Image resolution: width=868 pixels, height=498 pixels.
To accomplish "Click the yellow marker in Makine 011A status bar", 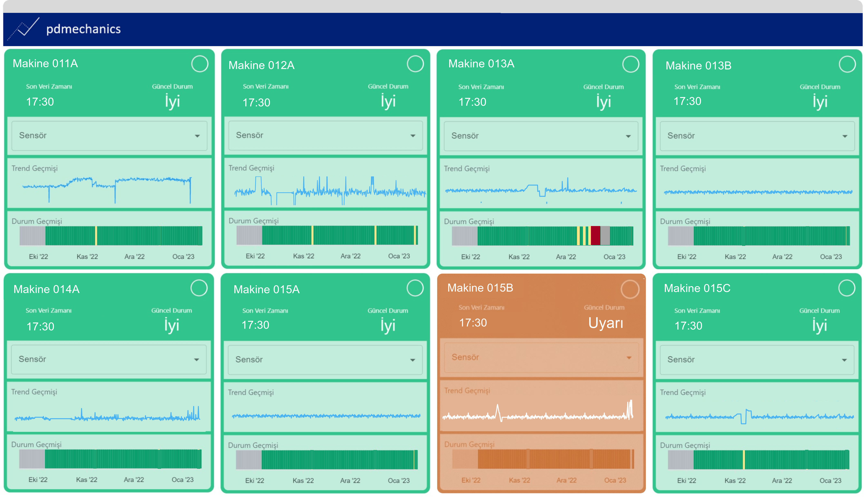I will point(96,236).
